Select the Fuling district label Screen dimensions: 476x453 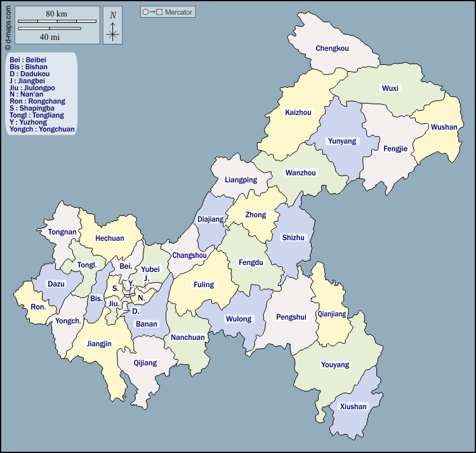coord(204,285)
